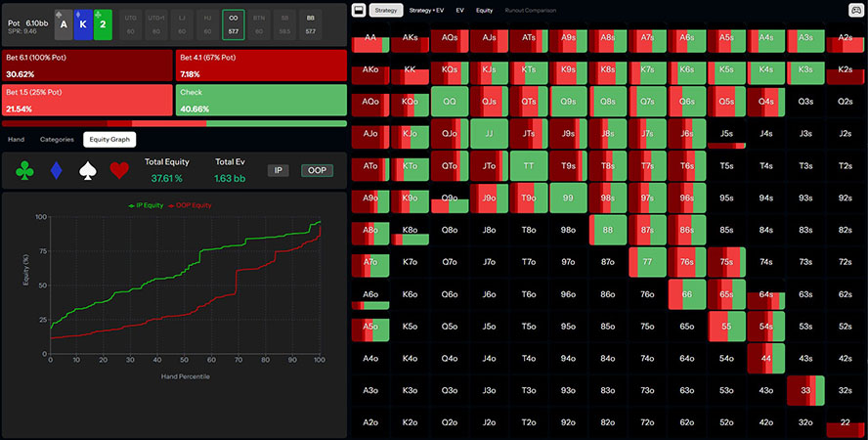Select the white spades suit icon
The image size is (868, 440).
(x=88, y=171)
